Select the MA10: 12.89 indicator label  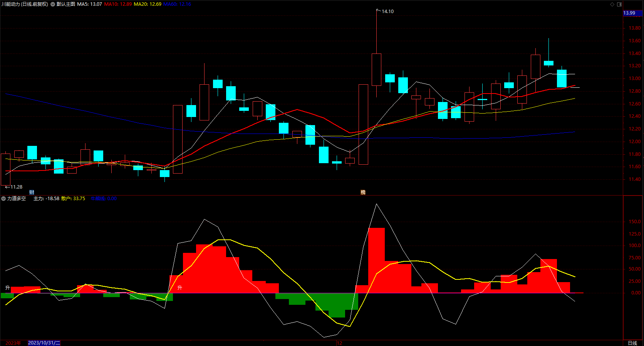tap(118, 4)
